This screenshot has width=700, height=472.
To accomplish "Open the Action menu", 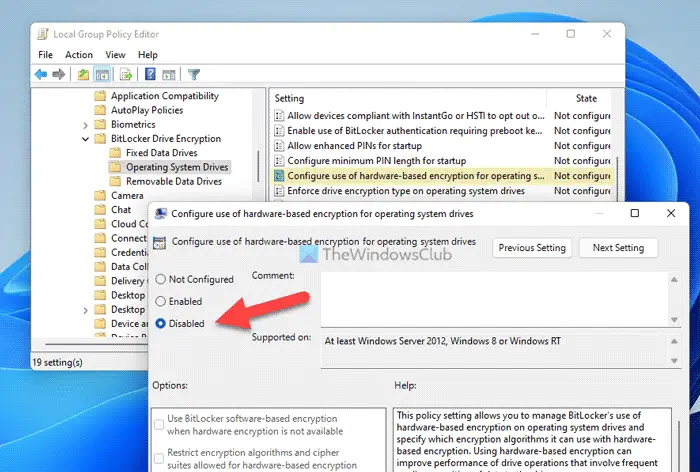I will coord(79,55).
